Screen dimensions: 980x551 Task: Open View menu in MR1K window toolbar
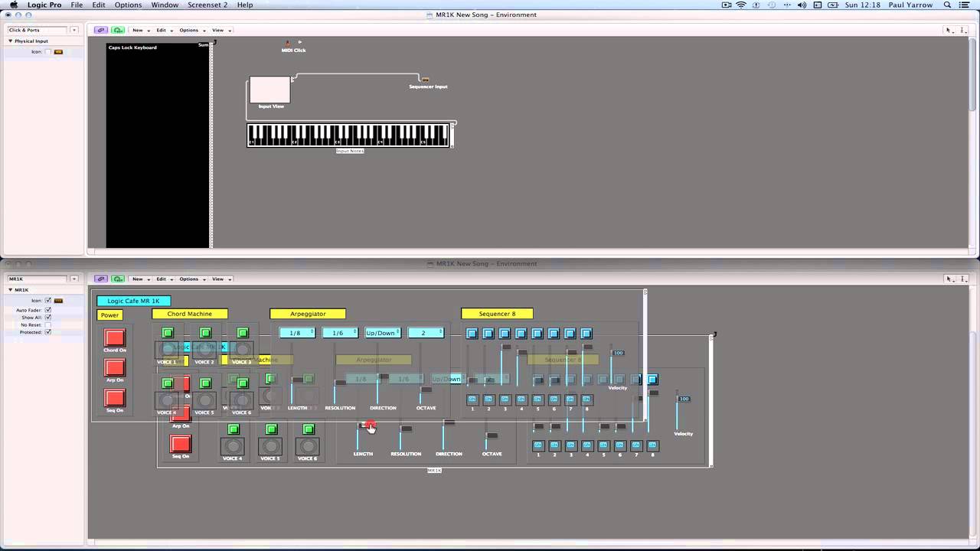(x=221, y=279)
